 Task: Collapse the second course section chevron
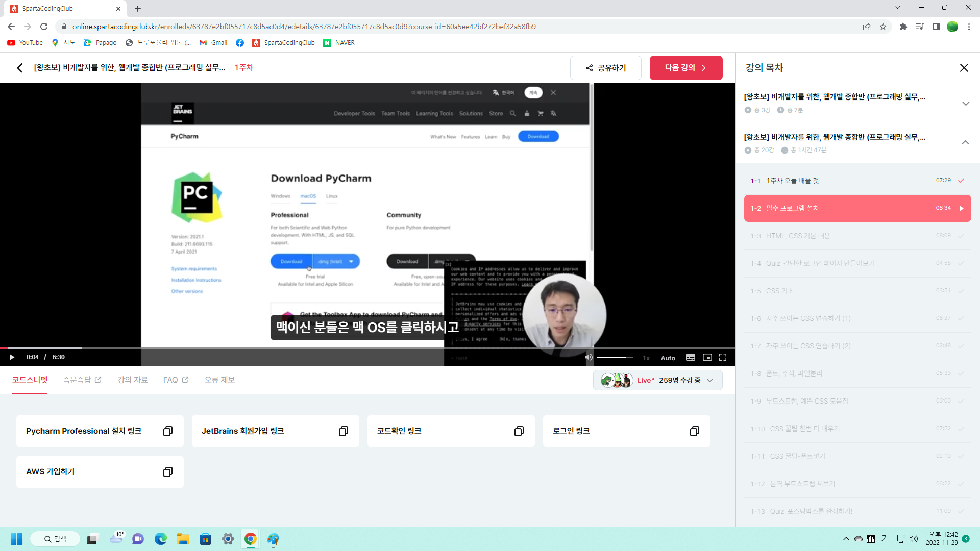[x=965, y=143]
